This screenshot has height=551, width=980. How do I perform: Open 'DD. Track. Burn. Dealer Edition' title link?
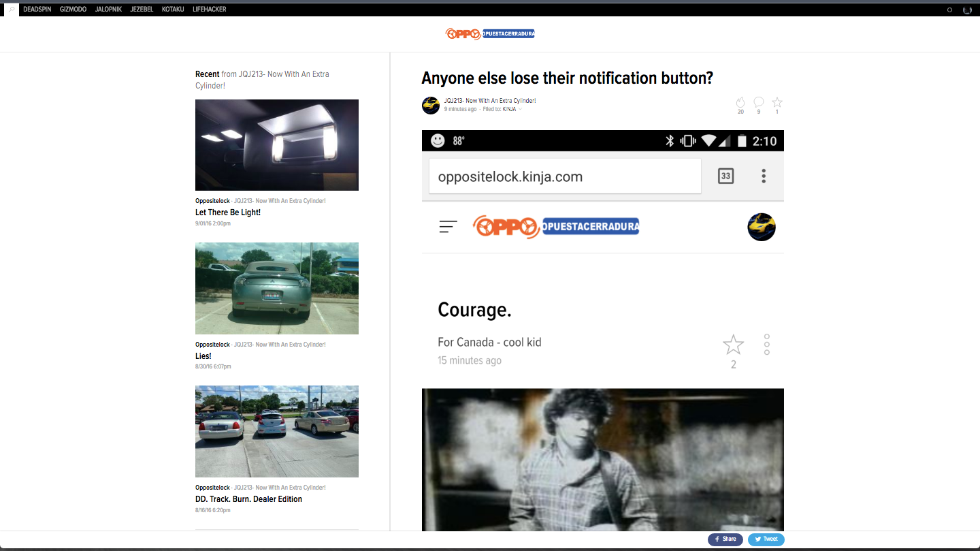pos(248,499)
